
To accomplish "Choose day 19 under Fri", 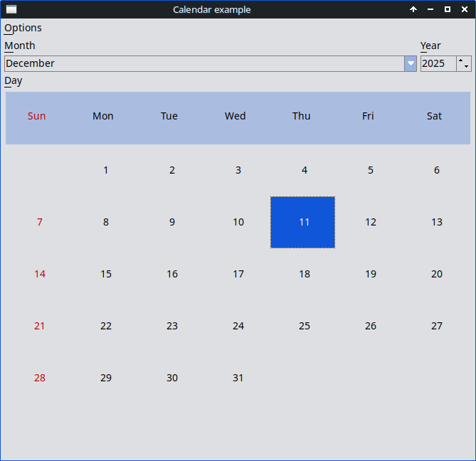I will click(371, 274).
